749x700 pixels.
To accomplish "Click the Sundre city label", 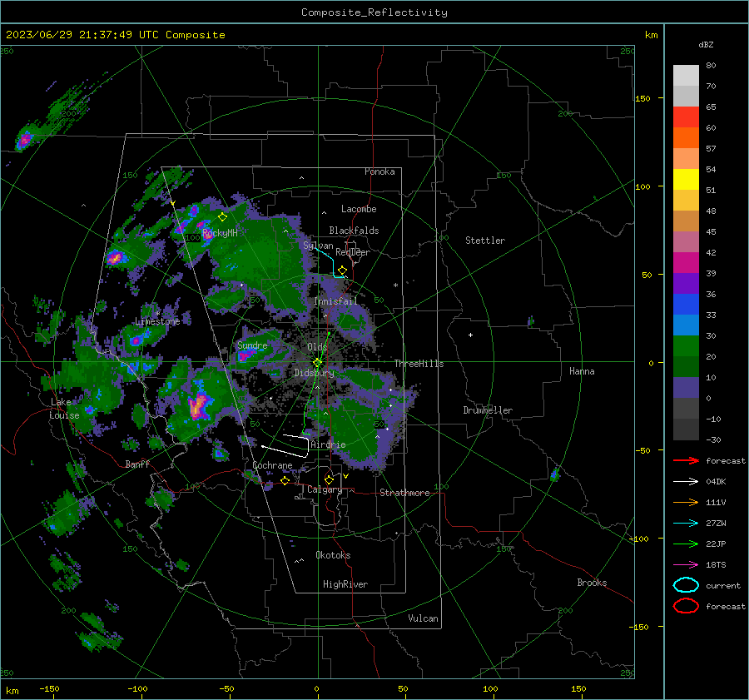I will [x=252, y=345].
